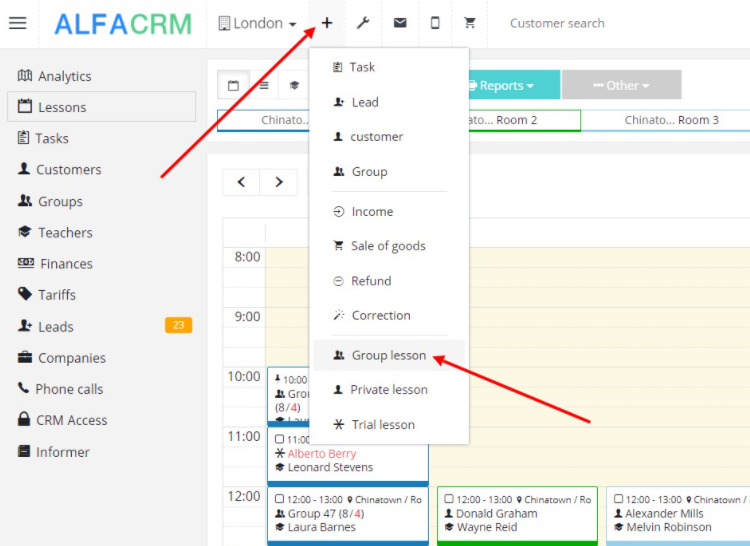This screenshot has height=546, width=750.
Task: Click the mobile phone icon in the header
Action: pos(435,23)
